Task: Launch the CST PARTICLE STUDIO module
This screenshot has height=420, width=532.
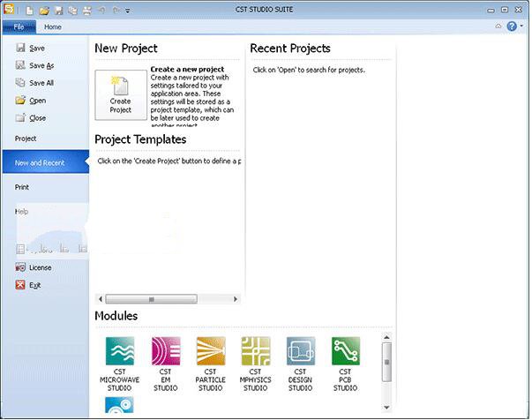Action: click(x=211, y=364)
